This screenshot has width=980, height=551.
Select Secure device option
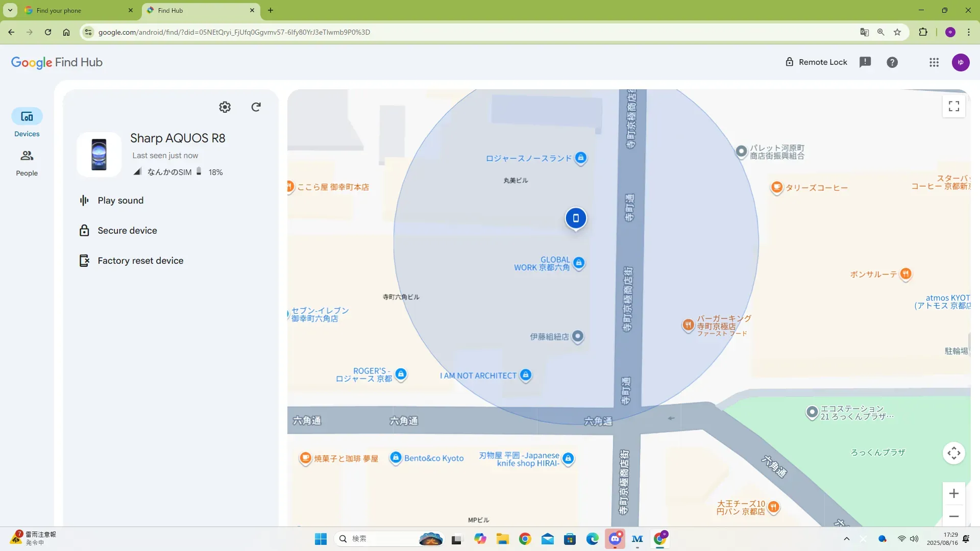pyautogui.click(x=127, y=231)
